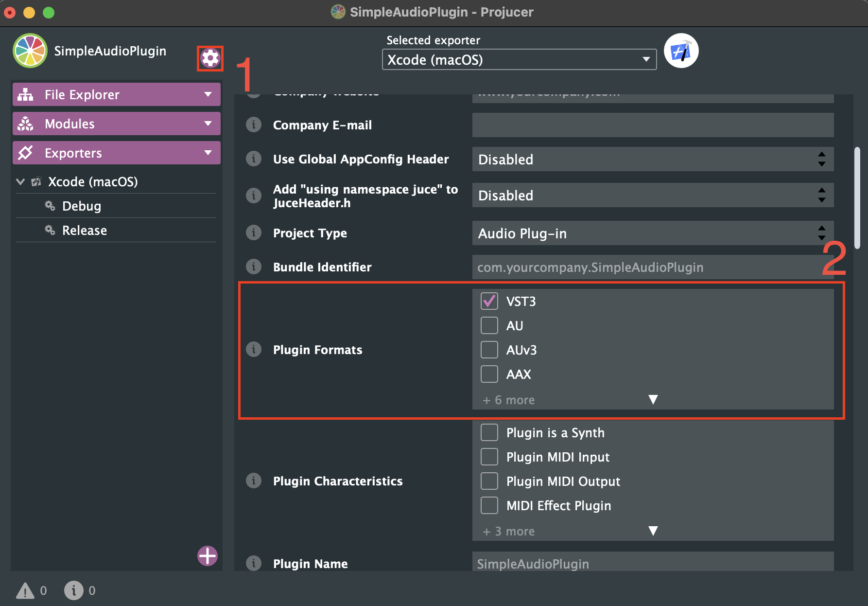Viewport: 868px width, 606px height.
Task: Collapse the Xcode (macOS) tree node
Action: pyautogui.click(x=20, y=181)
